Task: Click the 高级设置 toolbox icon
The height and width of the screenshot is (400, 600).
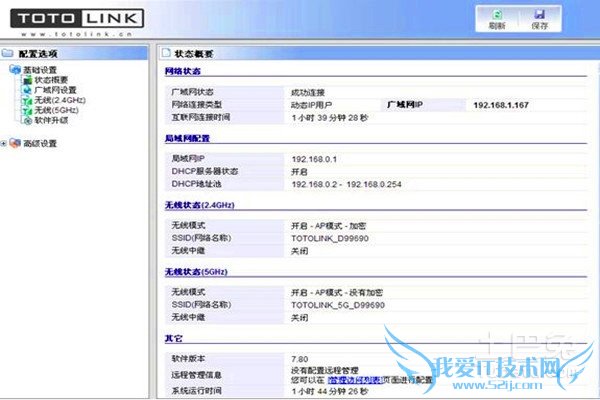Action: point(14,143)
